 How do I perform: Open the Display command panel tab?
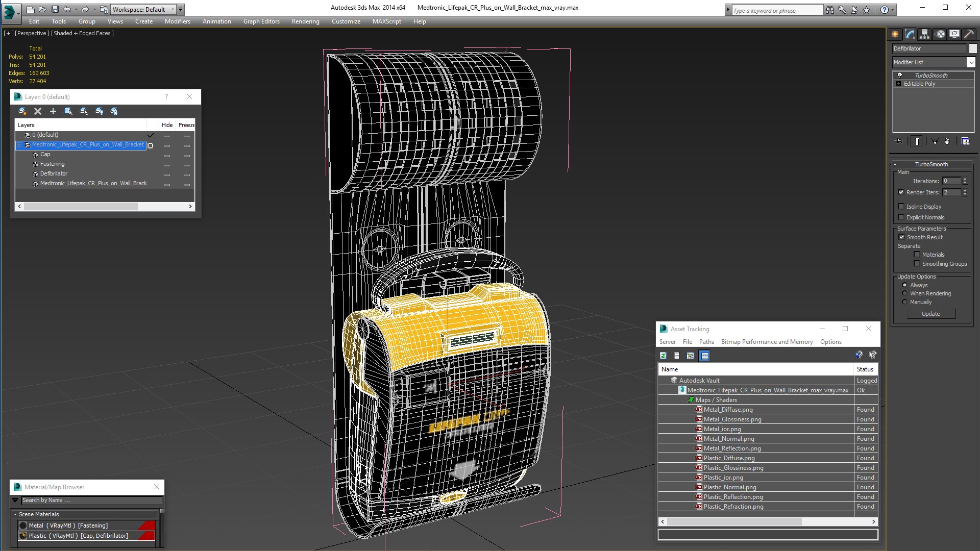click(954, 34)
